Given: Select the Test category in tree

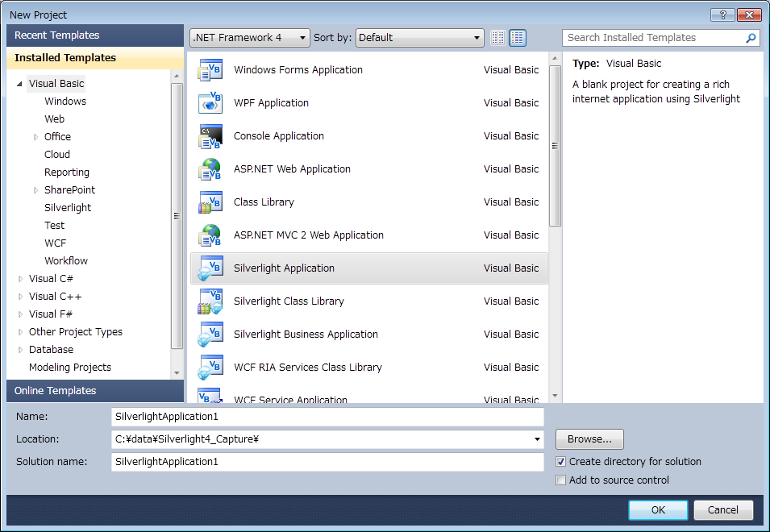Looking at the screenshot, I should [55, 225].
